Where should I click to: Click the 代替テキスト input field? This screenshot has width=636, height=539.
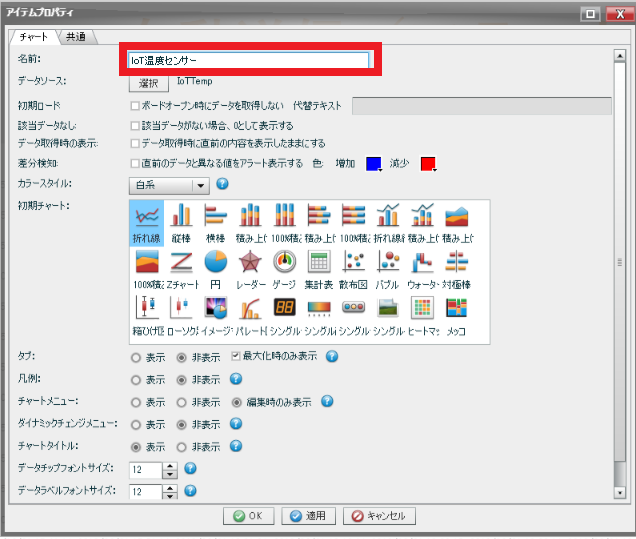481,106
